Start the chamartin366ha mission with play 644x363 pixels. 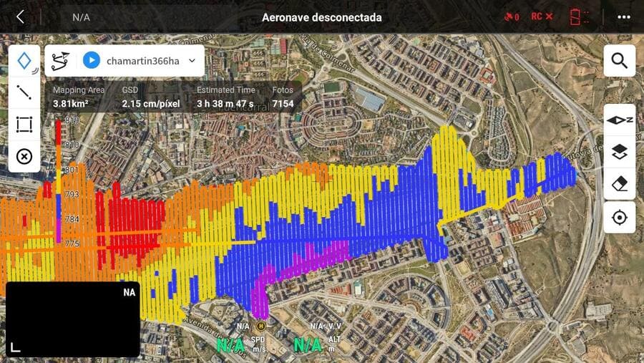(x=91, y=60)
